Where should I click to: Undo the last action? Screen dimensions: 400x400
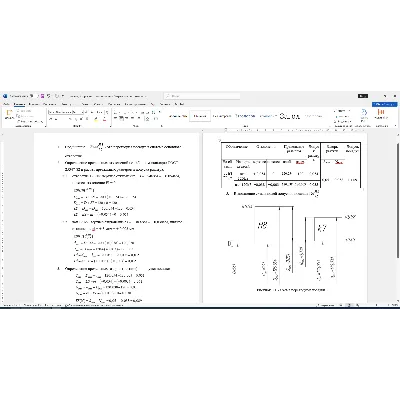49,96
